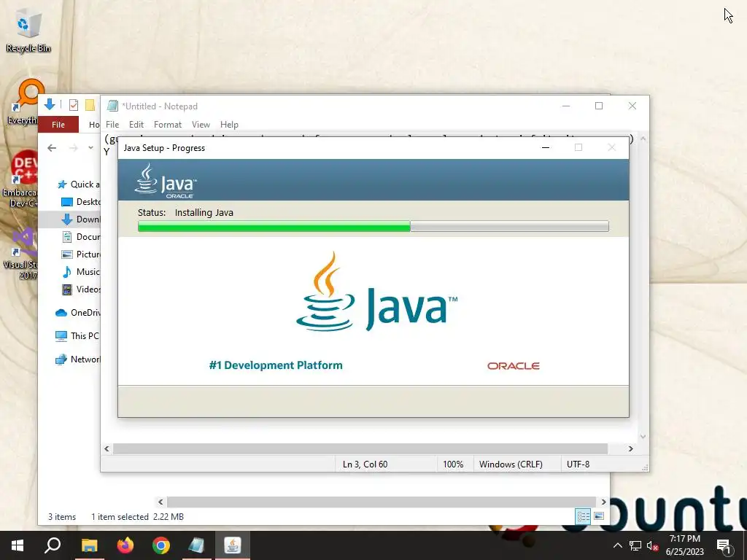Select Desktop in Explorer sidebar
Viewport: 747px width, 560px height.
(80, 202)
